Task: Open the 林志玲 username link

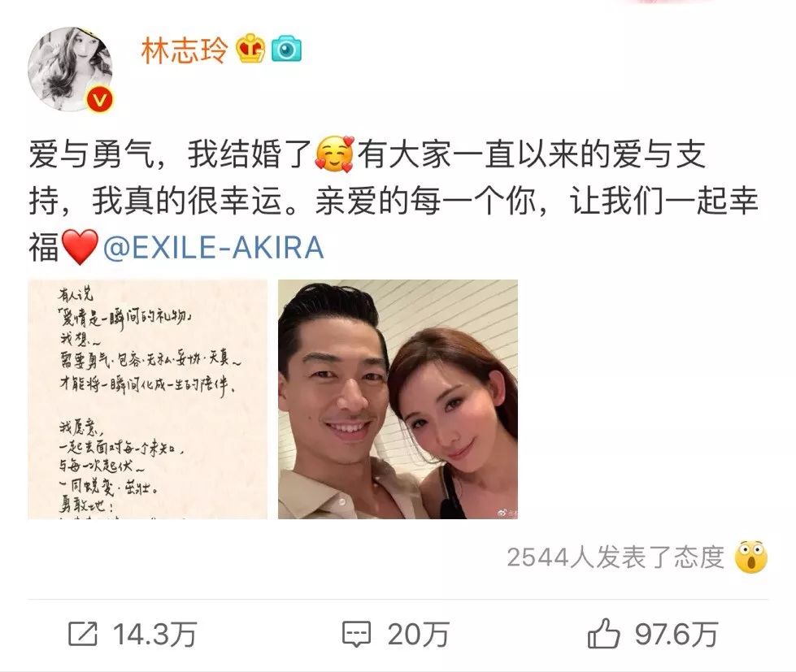Action: [185, 50]
